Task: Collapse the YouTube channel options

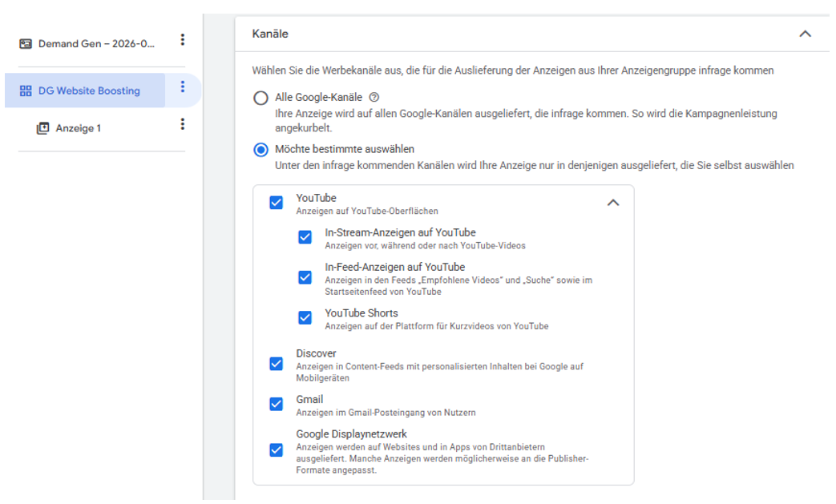Action: pos(612,203)
